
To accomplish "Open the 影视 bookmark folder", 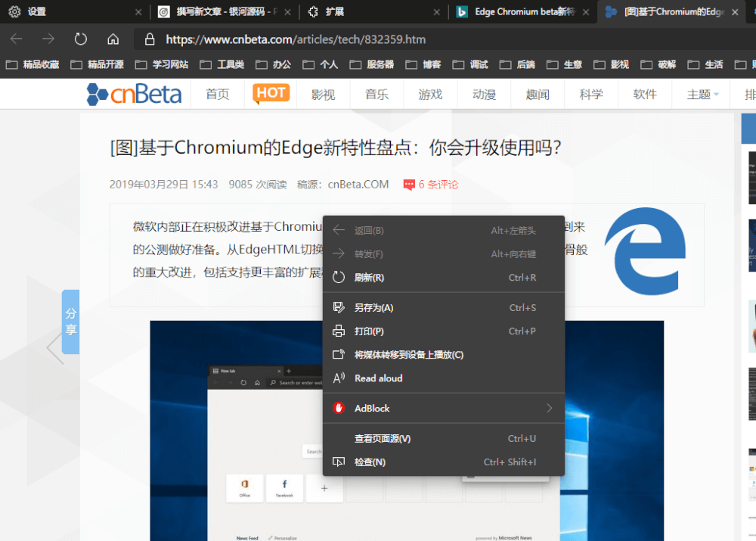I will pyautogui.click(x=612, y=64).
